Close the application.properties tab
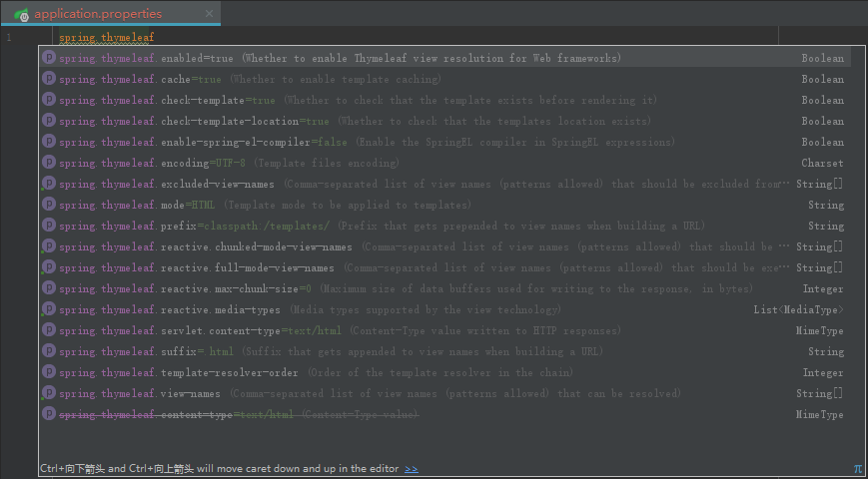Screen dimensions: 868x479 [209, 14]
